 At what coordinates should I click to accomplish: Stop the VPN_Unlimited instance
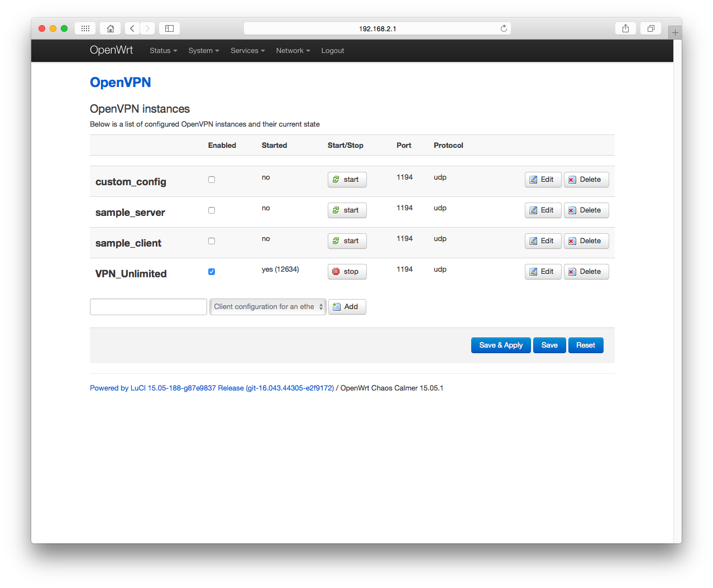coord(347,272)
